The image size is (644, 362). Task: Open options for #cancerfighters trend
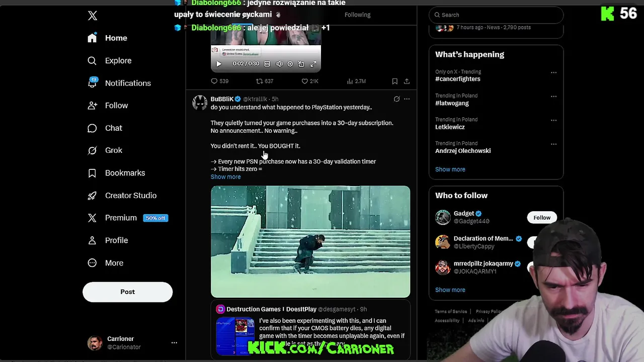[x=553, y=72]
